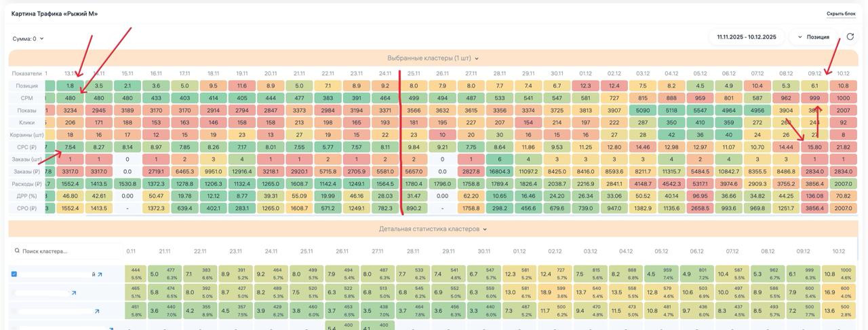Open external link icon in the row starting 465 5.1%
The width and height of the screenshot is (868, 330).
73,293
